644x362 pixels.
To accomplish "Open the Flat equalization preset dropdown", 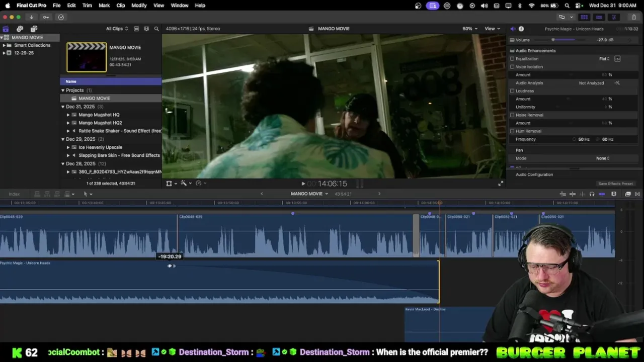I will [604, 59].
